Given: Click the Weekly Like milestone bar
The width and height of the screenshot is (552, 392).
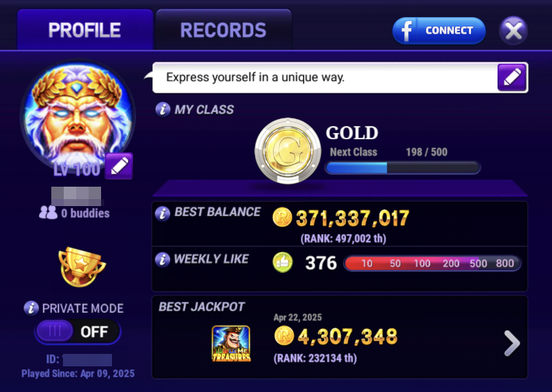Looking at the screenshot, I should tap(432, 264).
